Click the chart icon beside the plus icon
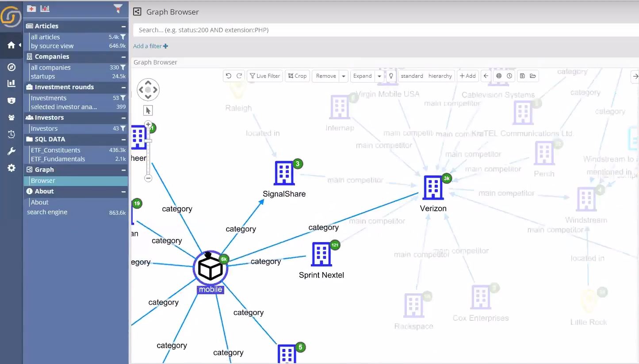 45,8
